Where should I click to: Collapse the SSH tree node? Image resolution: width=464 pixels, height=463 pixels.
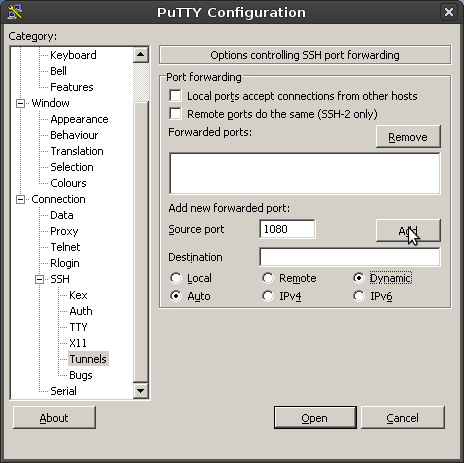point(39,279)
